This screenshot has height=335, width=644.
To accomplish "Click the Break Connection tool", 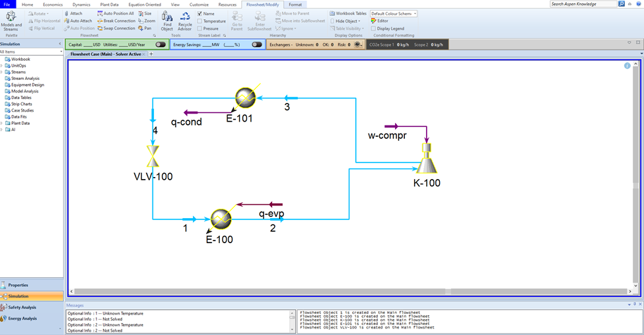I will 116,21.
